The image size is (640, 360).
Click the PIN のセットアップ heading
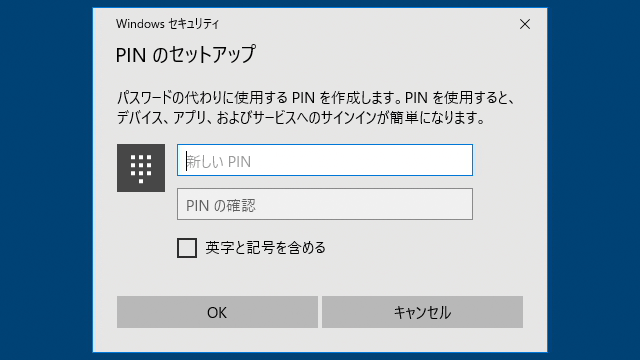186,54
